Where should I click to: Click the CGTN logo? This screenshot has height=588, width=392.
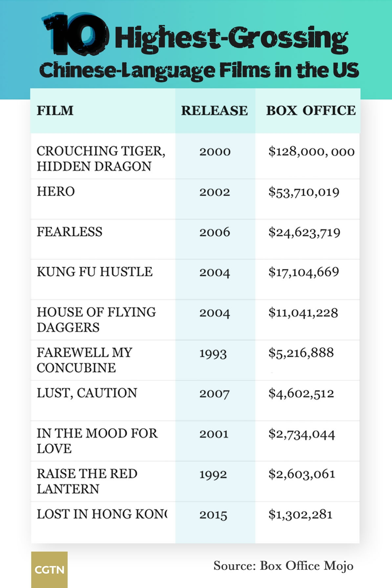[49, 569]
